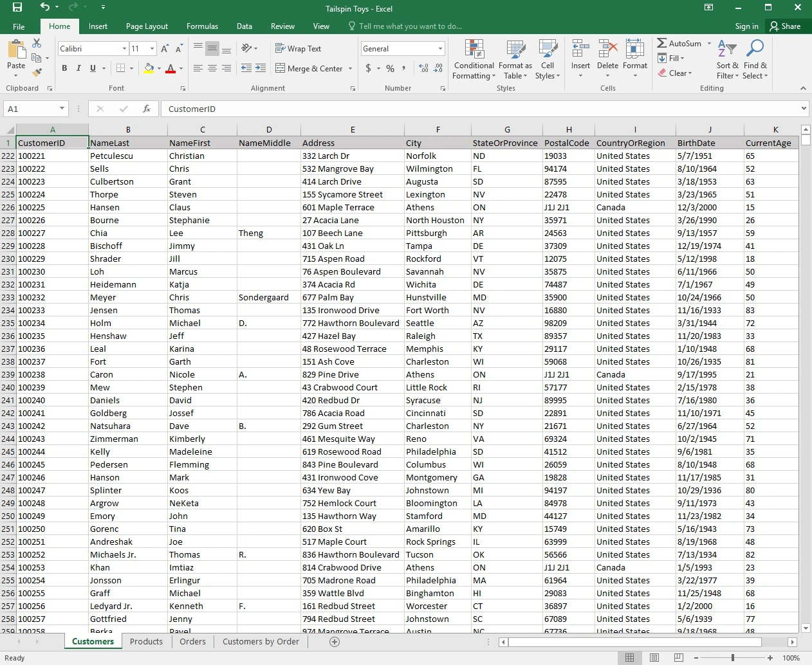
Task: Click the Center align icon
Action: [x=212, y=68]
